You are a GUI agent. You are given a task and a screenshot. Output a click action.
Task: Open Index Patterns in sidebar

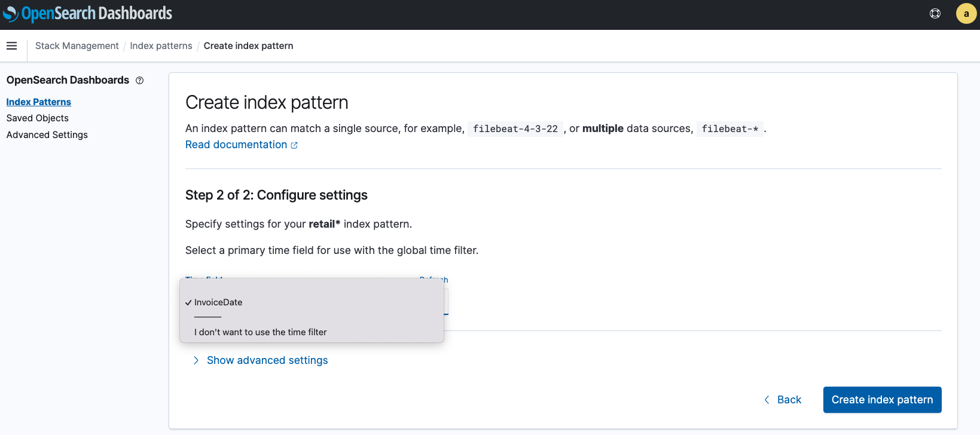pyautogui.click(x=39, y=102)
